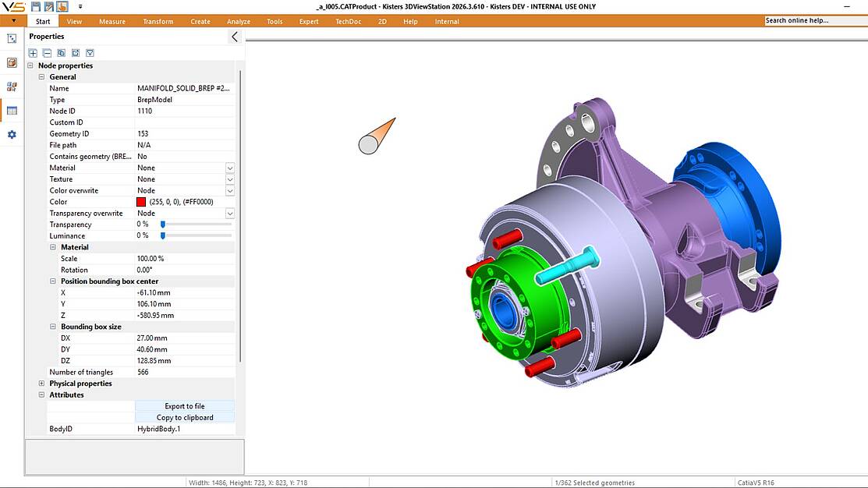Click the Search online help field

(816, 20)
